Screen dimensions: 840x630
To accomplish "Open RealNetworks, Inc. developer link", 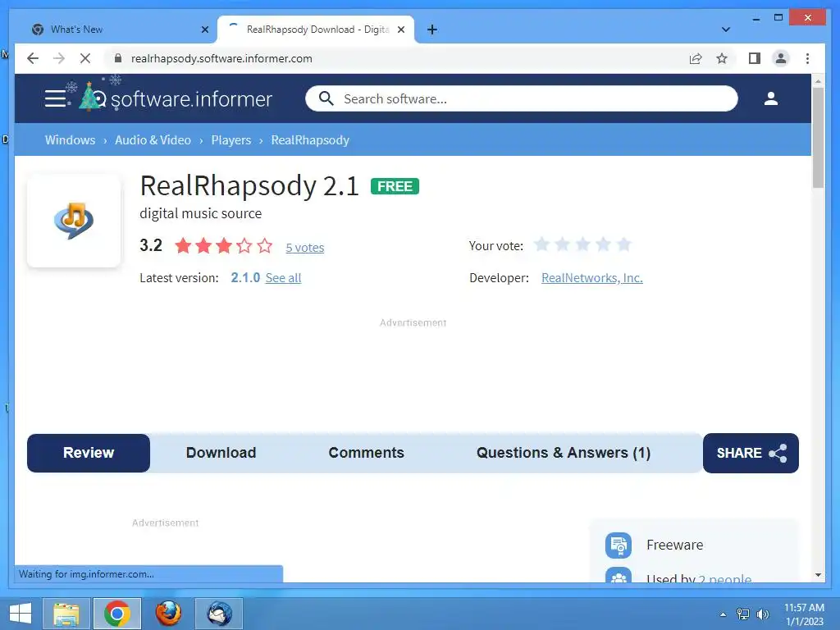I will click(592, 277).
